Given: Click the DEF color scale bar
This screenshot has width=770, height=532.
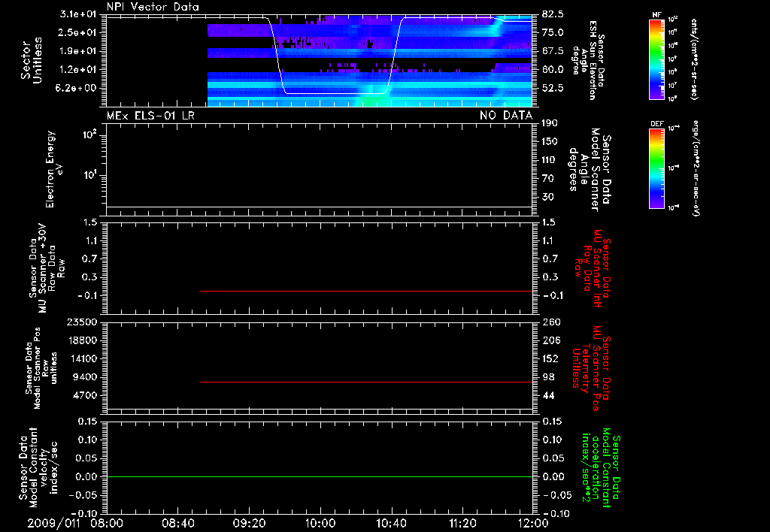Looking at the screenshot, I should pos(657,168).
